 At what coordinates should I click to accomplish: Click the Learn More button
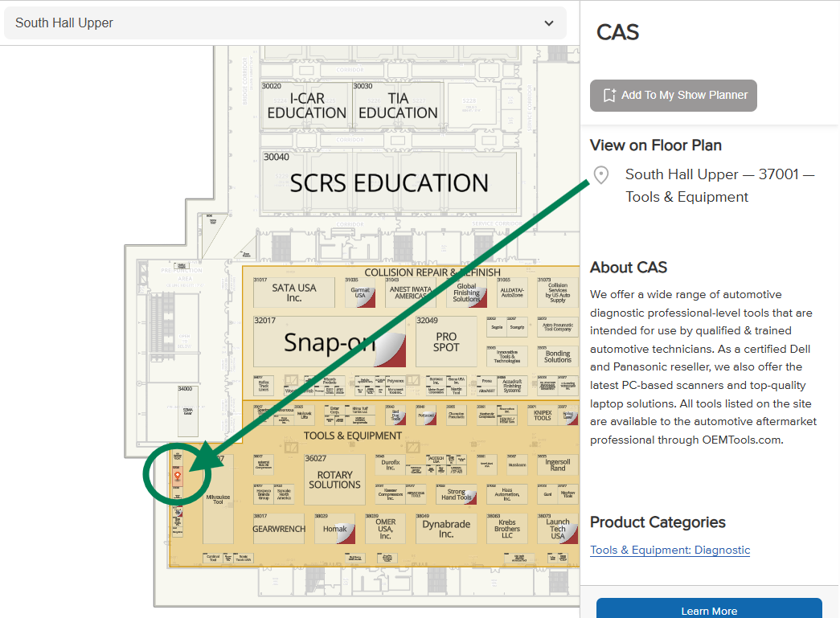click(709, 609)
